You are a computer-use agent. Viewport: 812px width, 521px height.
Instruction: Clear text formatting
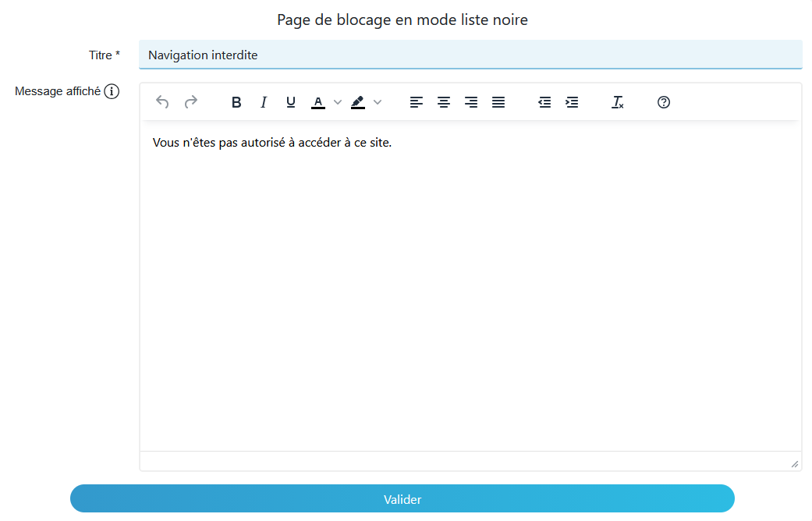click(x=617, y=102)
